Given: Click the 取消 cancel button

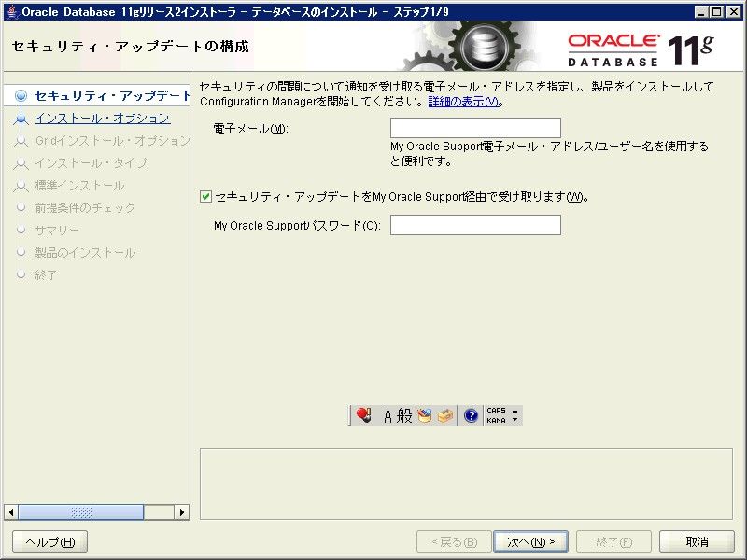Looking at the screenshot, I should click(697, 541).
